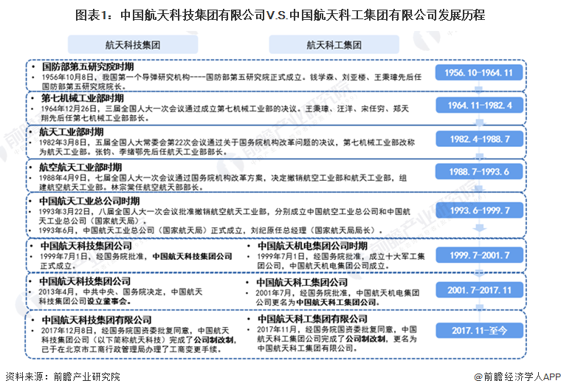Image resolution: width=561 pixels, height=392 pixels.
Task: Click the text starting 2017年12月8日
Action: [139, 340]
